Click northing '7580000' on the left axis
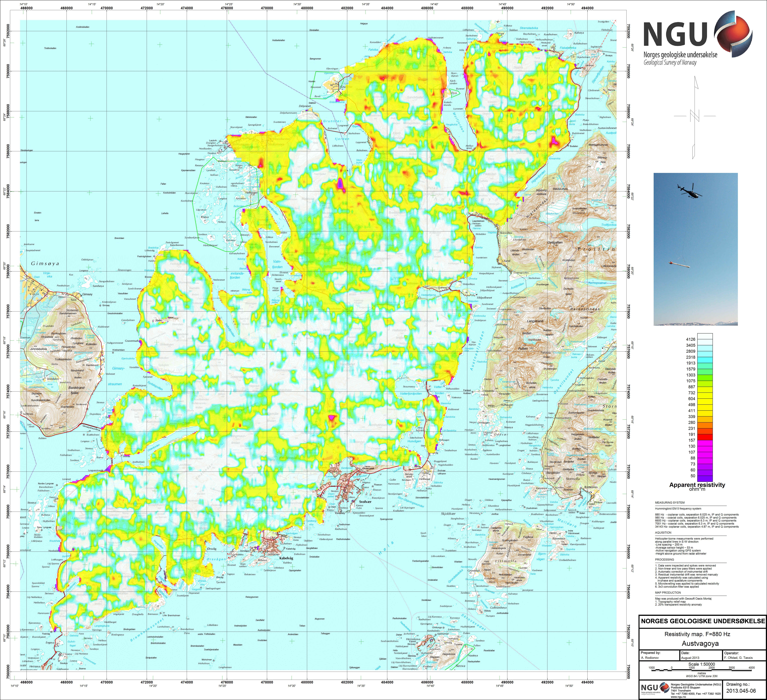The image size is (767, 700). click(x=8, y=271)
